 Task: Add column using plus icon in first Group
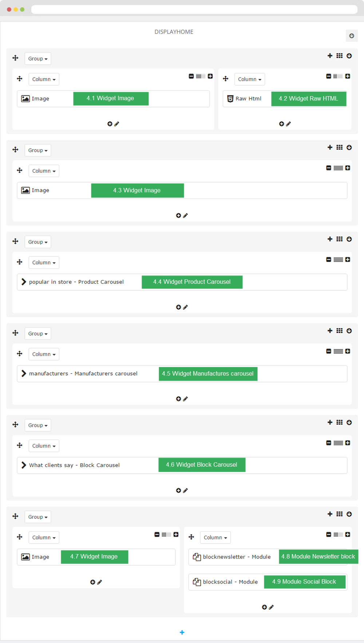330,56
